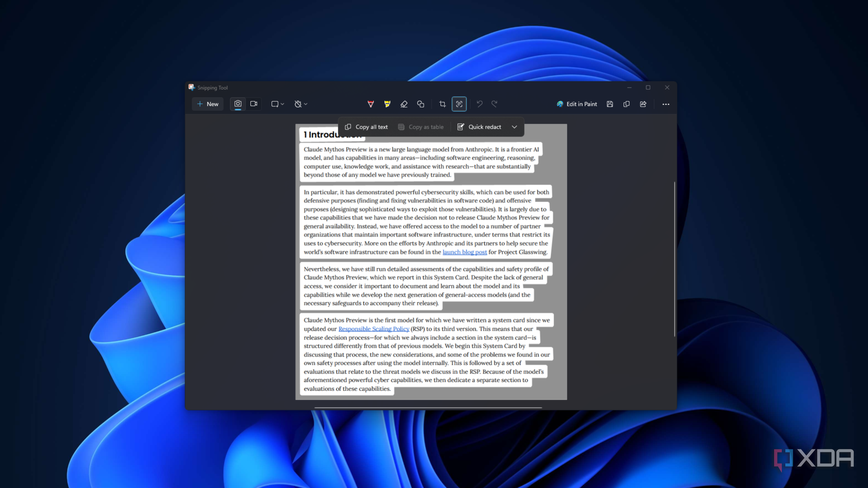The width and height of the screenshot is (868, 488).
Task: Click the paragraph starting "In particular, it has"
Action: tap(427, 222)
